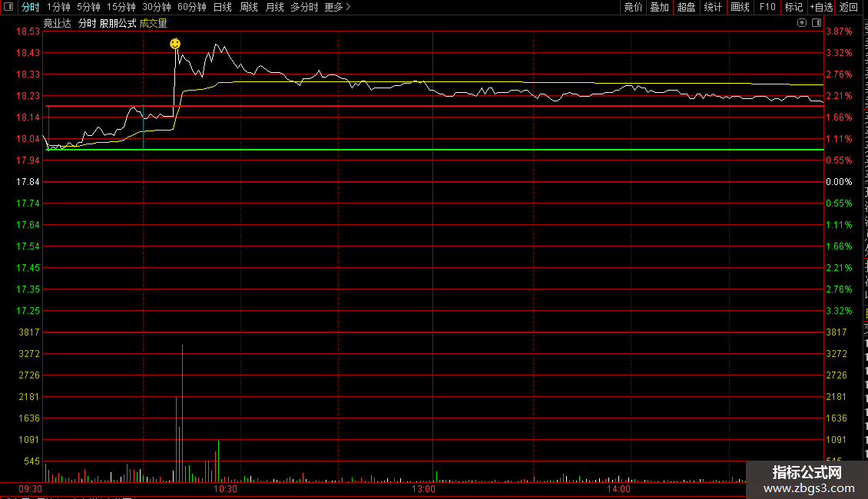Click the stock name 竞业达

pyautogui.click(x=58, y=23)
